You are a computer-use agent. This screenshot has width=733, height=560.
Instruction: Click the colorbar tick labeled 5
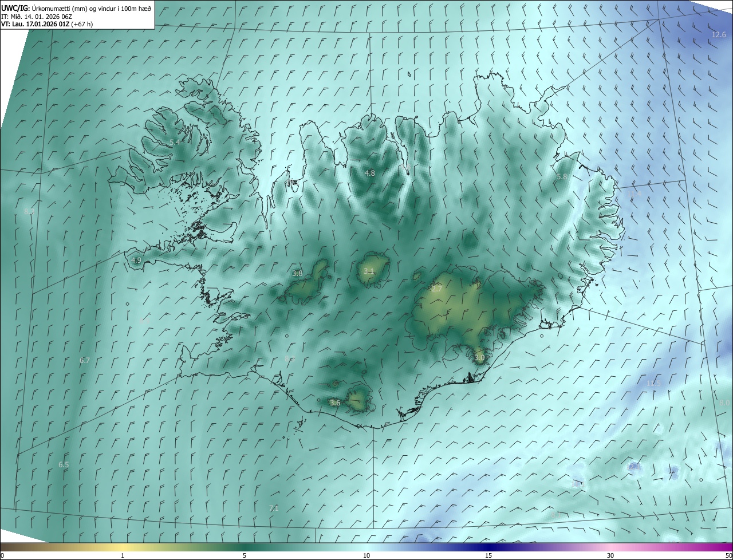(245, 555)
